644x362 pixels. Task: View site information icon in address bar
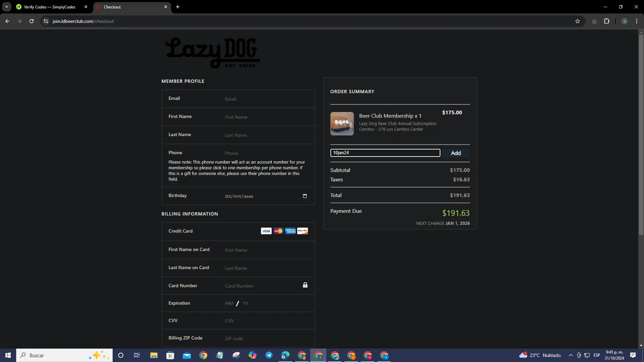coord(46,21)
